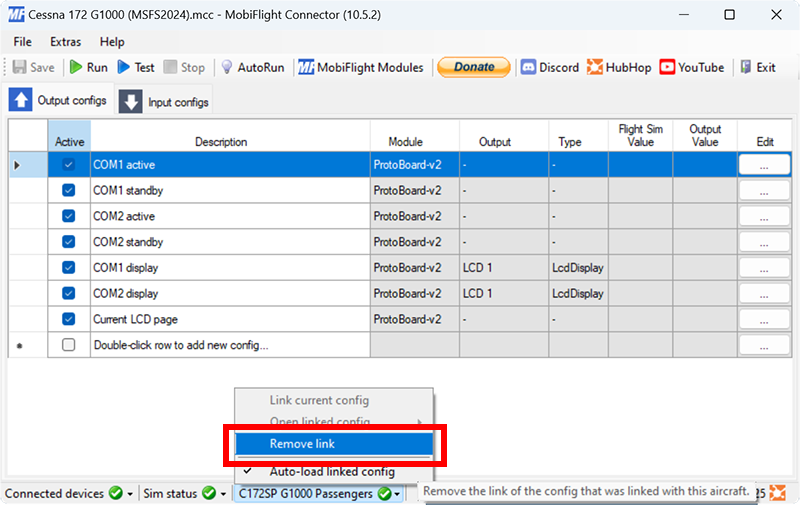Uncheck Active for COM1 display row
This screenshot has width=800, height=505.
pos(68,267)
